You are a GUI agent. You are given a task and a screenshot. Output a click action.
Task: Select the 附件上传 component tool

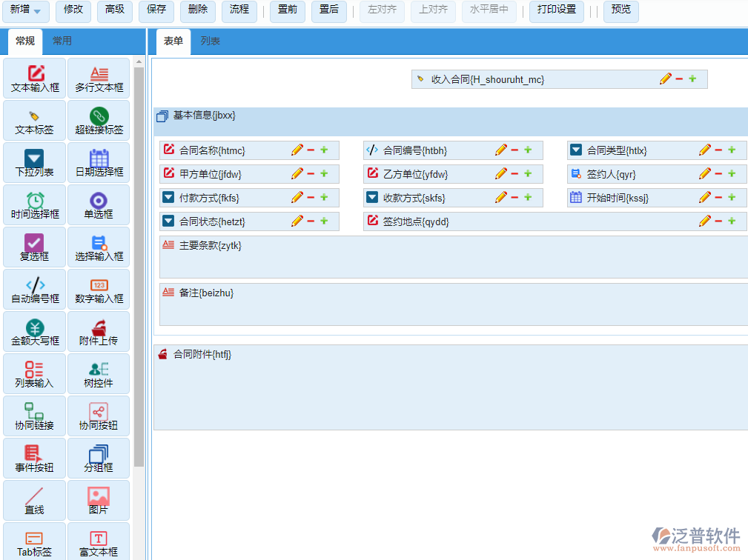pyautogui.click(x=99, y=332)
